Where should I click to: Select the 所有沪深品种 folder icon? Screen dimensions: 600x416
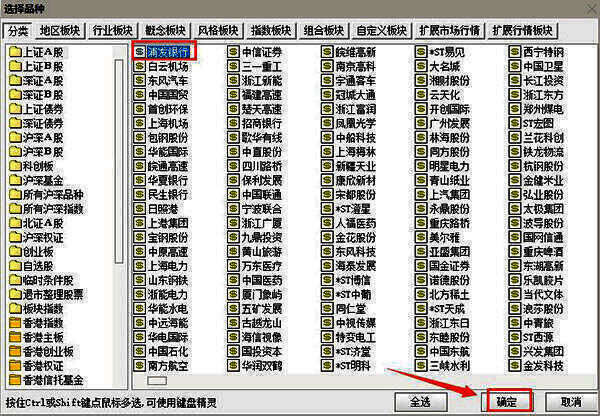pyautogui.click(x=15, y=194)
